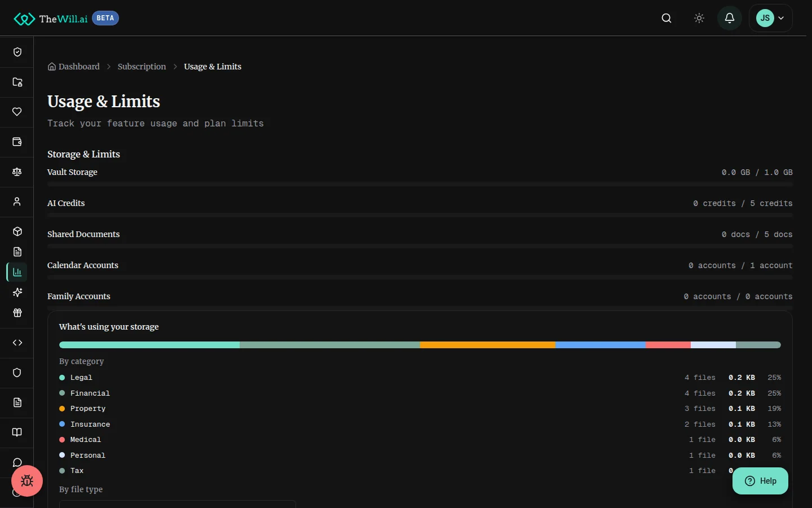Select the plain shield sidebar icon
This screenshot has width=812, height=508.
[x=17, y=373]
